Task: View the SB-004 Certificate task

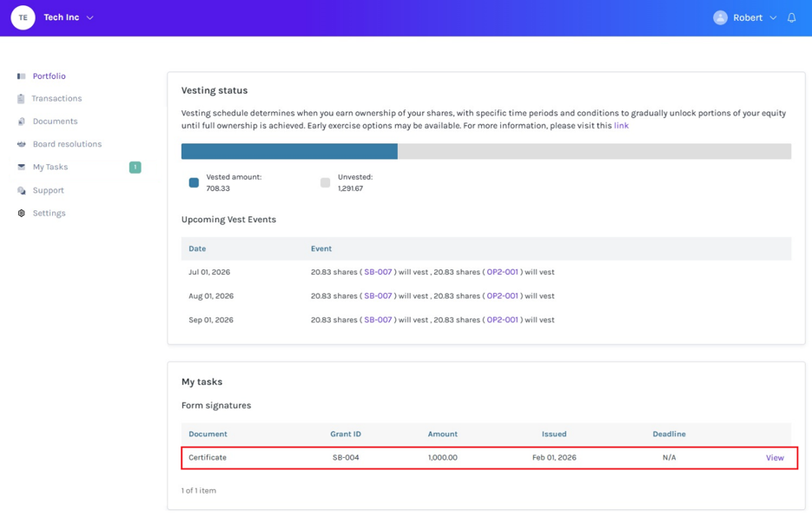Action: tap(775, 458)
